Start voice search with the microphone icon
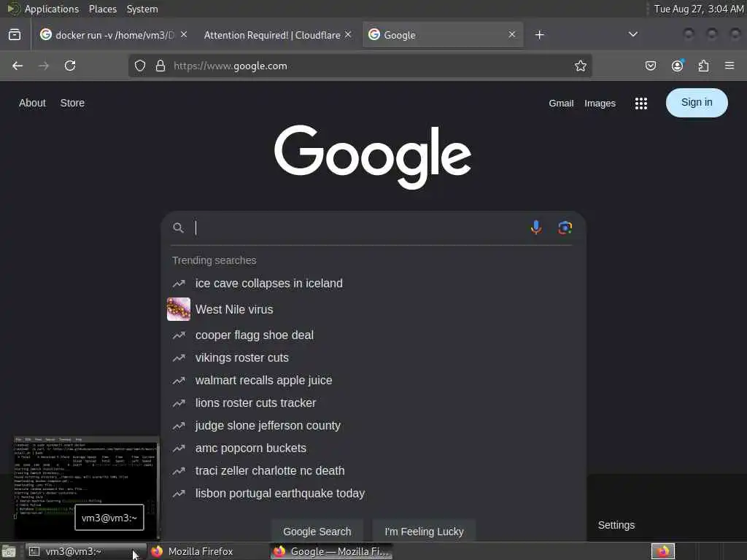The image size is (747, 560). [x=536, y=227]
